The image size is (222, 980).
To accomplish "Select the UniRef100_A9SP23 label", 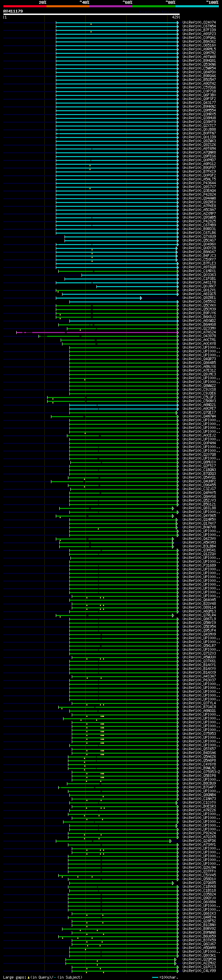I will click(x=199, y=34).
